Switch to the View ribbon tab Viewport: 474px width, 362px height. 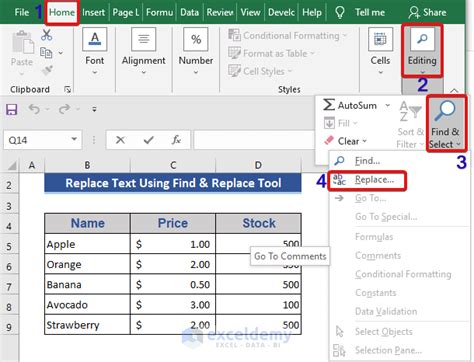[250, 12]
